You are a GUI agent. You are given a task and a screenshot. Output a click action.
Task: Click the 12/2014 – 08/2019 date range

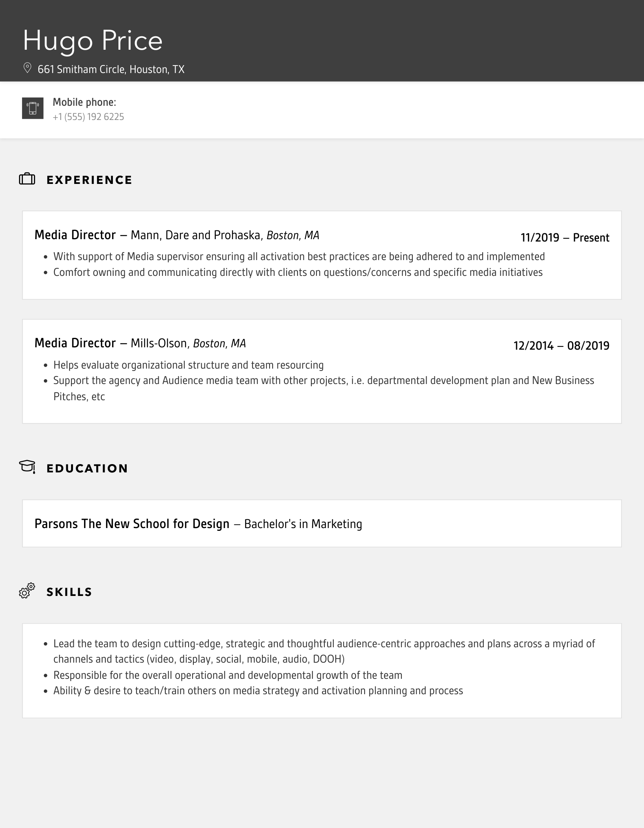pyautogui.click(x=561, y=346)
